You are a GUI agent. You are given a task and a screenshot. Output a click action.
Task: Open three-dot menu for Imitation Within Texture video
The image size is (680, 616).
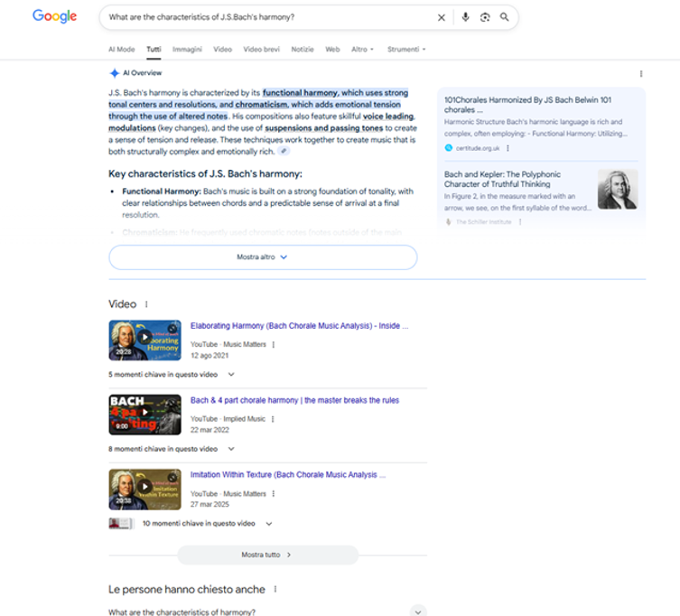point(274,494)
